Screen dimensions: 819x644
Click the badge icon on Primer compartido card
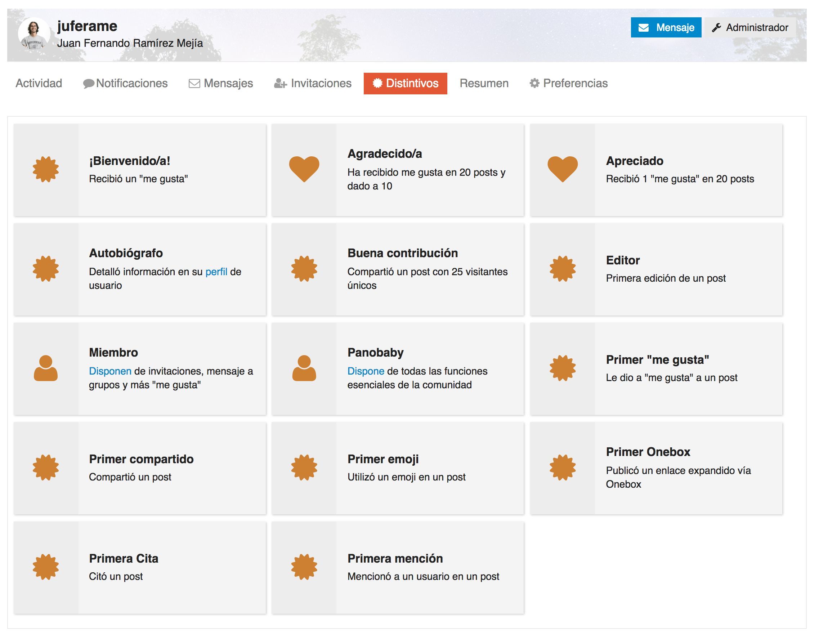pos(46,468)
